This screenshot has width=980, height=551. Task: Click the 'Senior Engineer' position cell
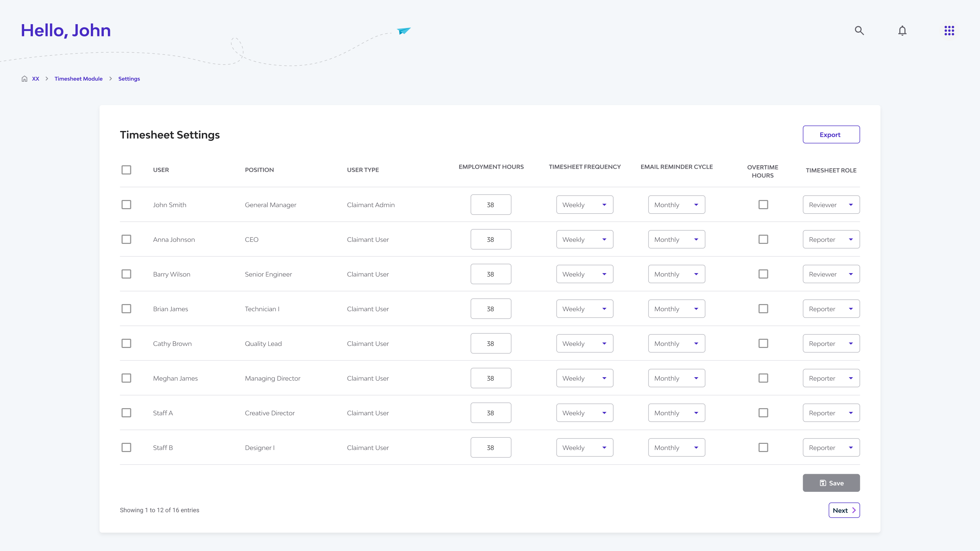click(x=268, y=274)
